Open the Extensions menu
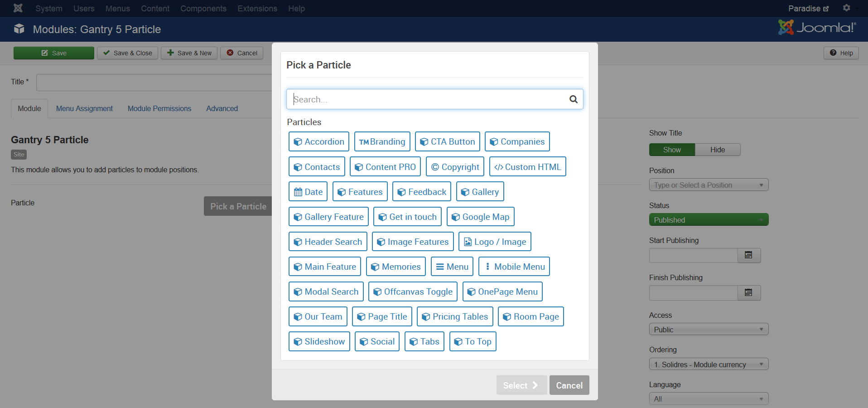Image resolution: width=868 pixels, height=408 pixels. pyautogui.click(x=257, y=9)
